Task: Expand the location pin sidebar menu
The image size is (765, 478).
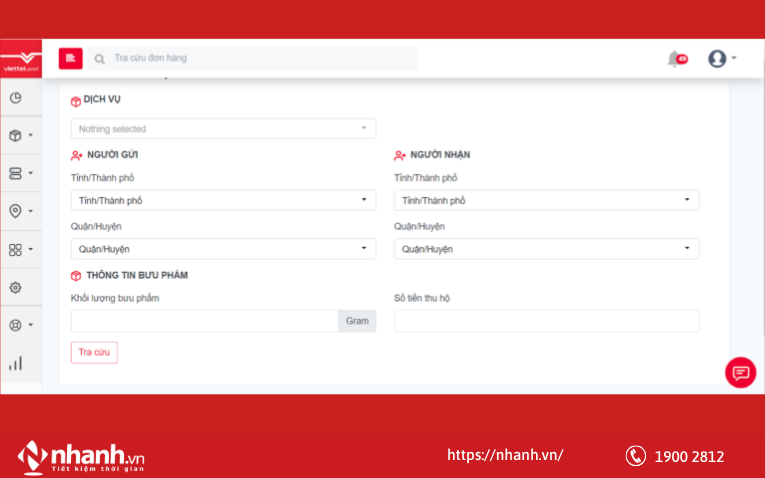Action: [20, 211]
